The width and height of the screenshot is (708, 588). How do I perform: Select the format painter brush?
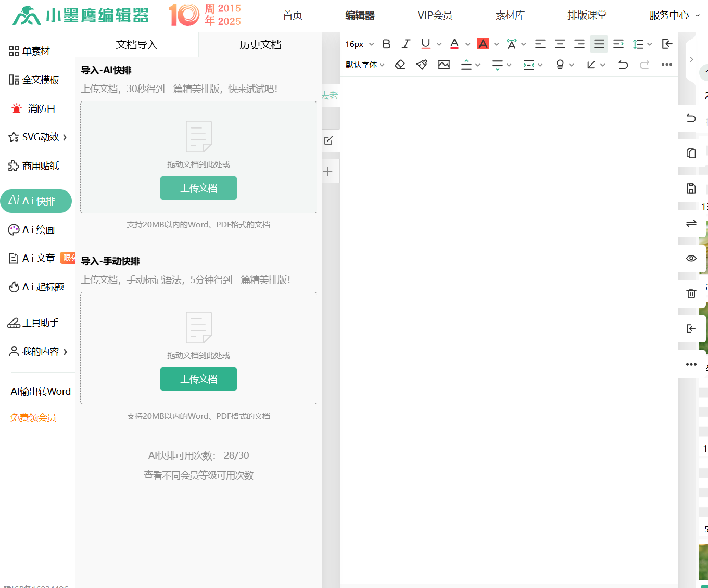click(422, 65)
